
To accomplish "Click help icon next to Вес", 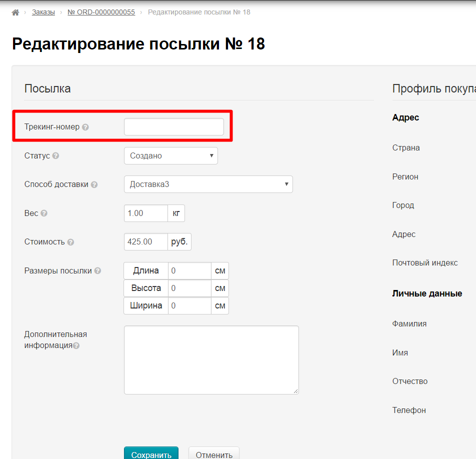I will click(44, 213).
